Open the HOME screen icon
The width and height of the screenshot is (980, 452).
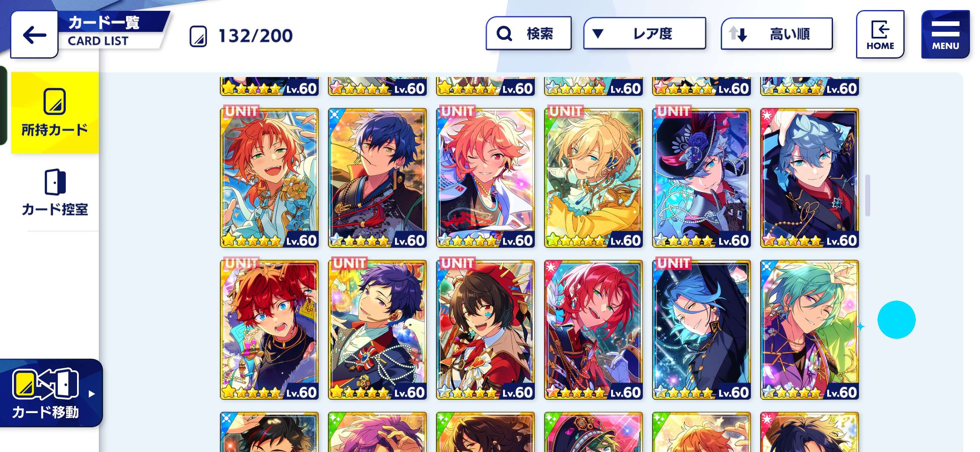tap(880, 34)
